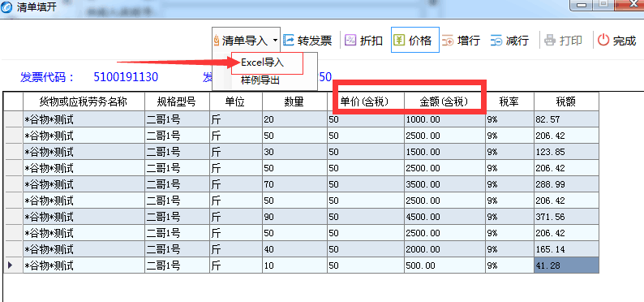
Task: Select quantity cell with value 90
Action: point(294,217)
